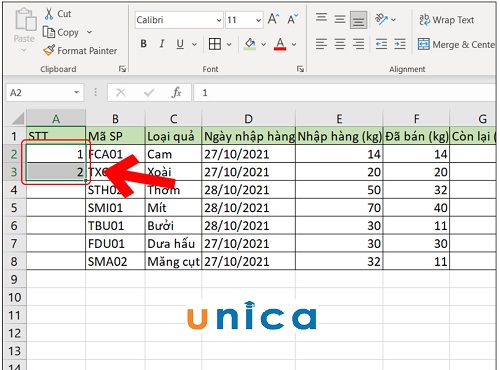
Task: Open underline style dropdown arrow
Action: 194,44
